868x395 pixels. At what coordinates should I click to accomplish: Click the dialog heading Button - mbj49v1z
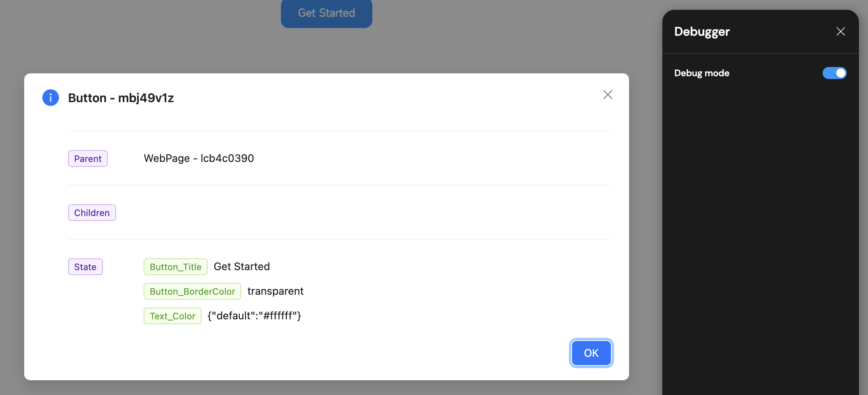(x=121, y=98)
